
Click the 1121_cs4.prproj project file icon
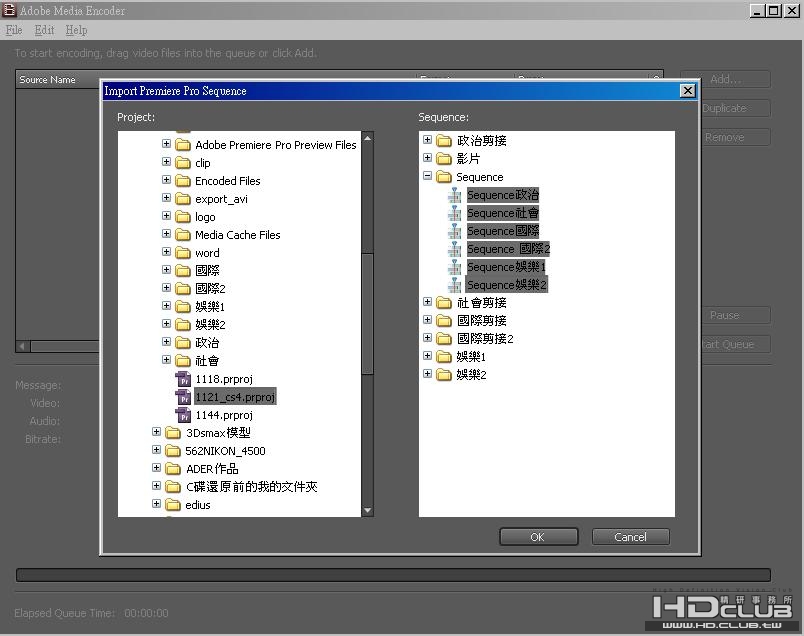pos(183,397)
